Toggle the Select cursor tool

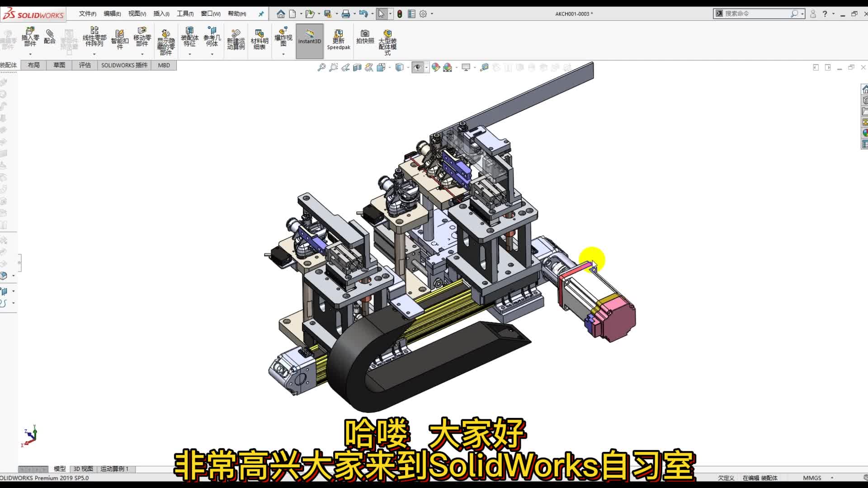(x=381, y=14)
